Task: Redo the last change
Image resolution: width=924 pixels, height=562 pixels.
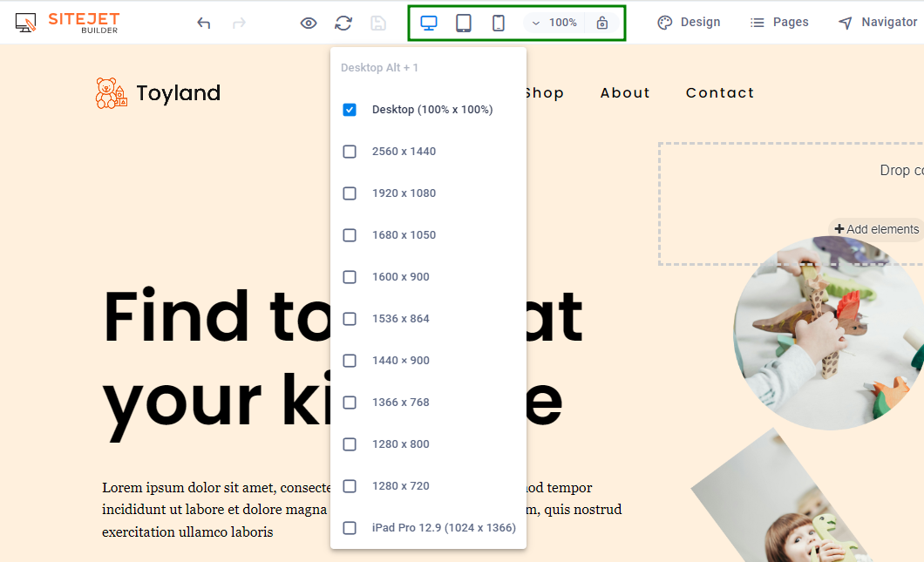Action: coord(239,23)
